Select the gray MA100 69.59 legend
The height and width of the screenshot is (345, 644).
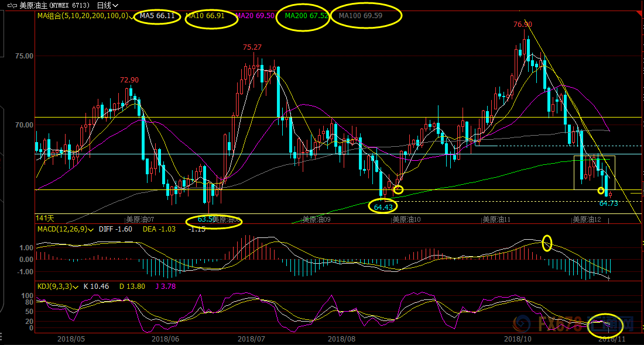point(361,16)
